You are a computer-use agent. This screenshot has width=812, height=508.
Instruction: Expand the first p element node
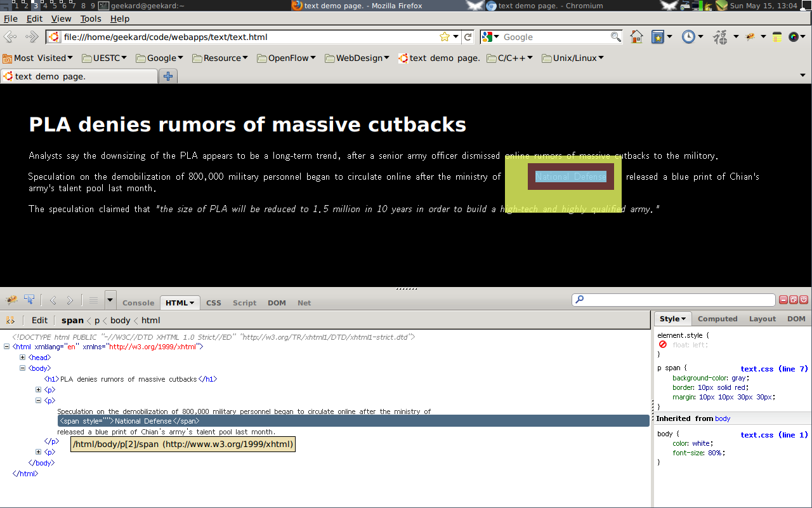coord(38,390)
